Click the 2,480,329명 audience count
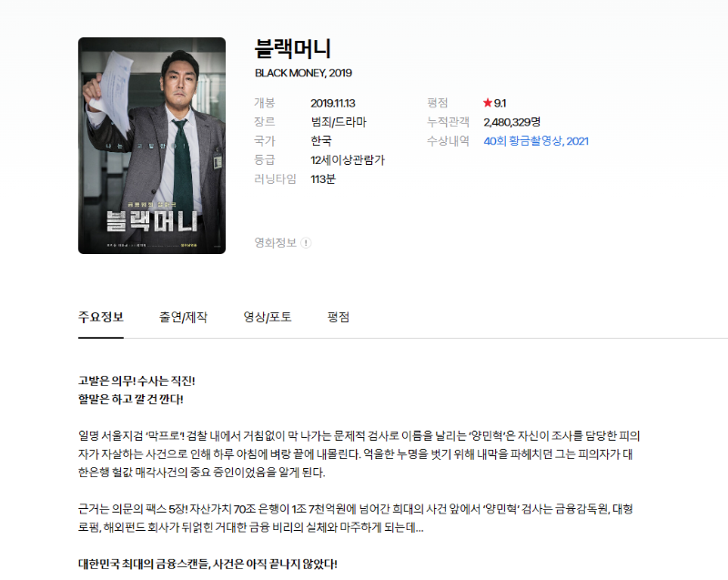 tap(512, 122)
